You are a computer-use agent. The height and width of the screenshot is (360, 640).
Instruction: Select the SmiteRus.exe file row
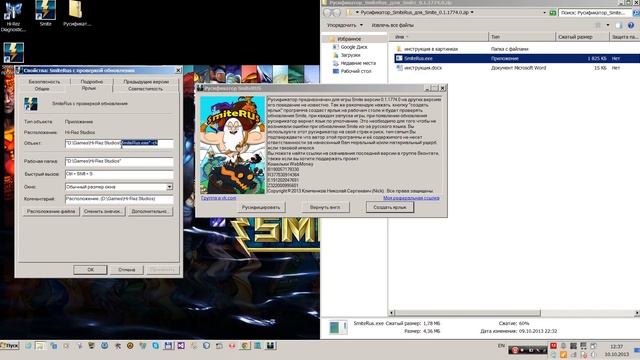(x=517, y=58)
